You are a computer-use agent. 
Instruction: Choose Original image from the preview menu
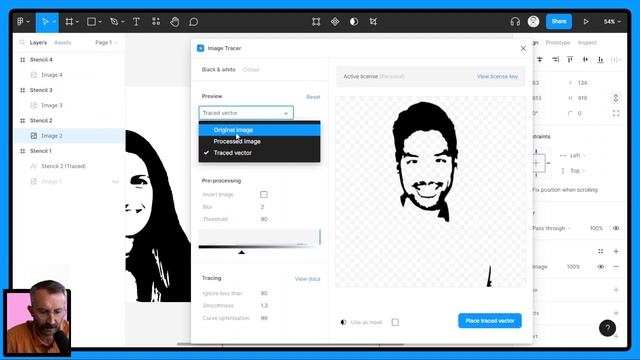(x=260, y=130)
